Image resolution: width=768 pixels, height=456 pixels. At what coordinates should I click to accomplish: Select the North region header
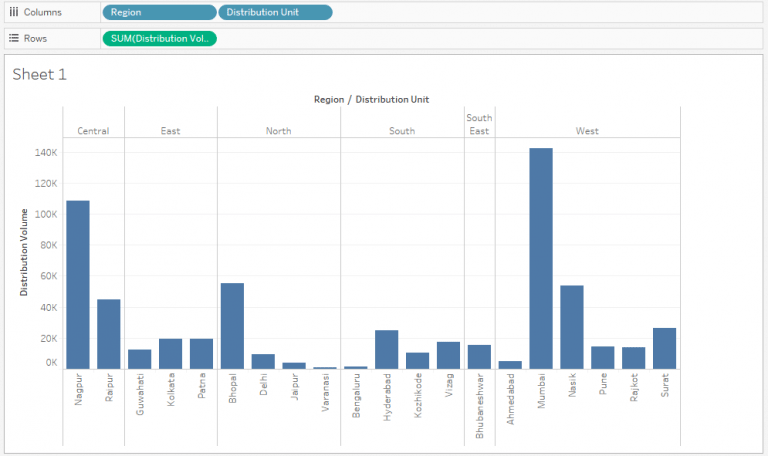click(278, 131)
